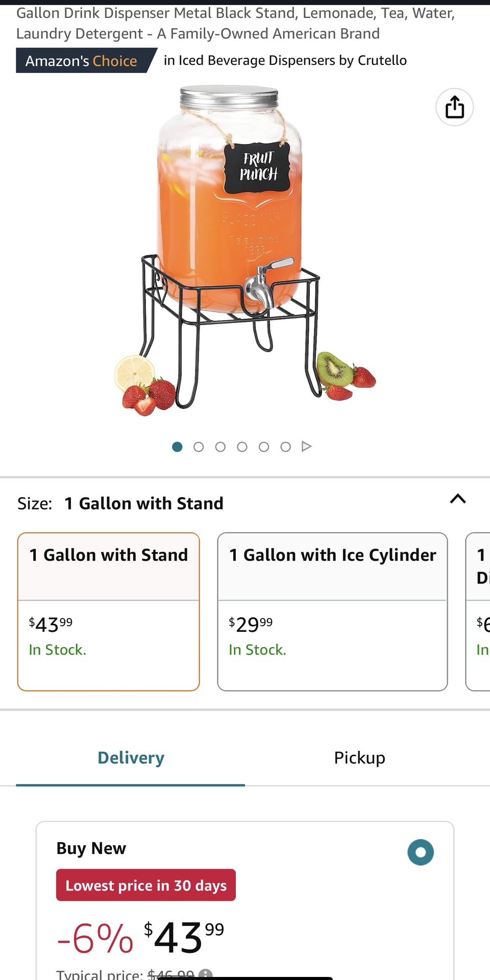Open Iced Beverage Dispensers by Crutello link
The width and height of the screenshot is (490, 980).
pyautogui.click(x=285, y=60)
